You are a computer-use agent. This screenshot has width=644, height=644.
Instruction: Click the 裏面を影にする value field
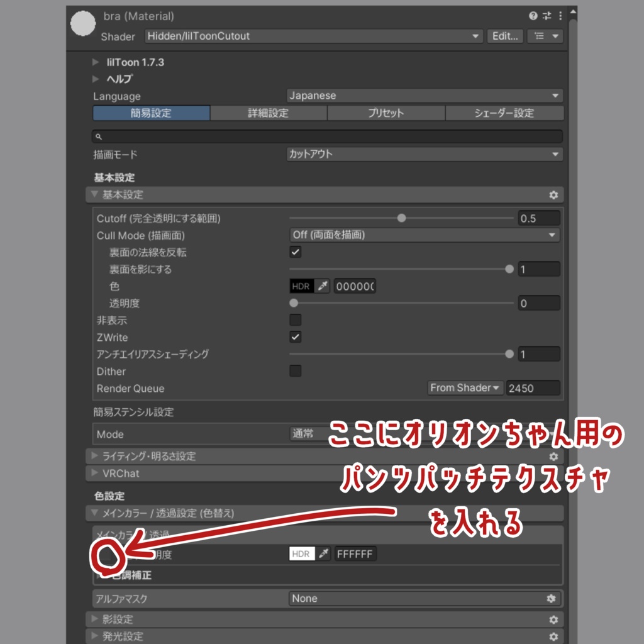click(539, 269)
